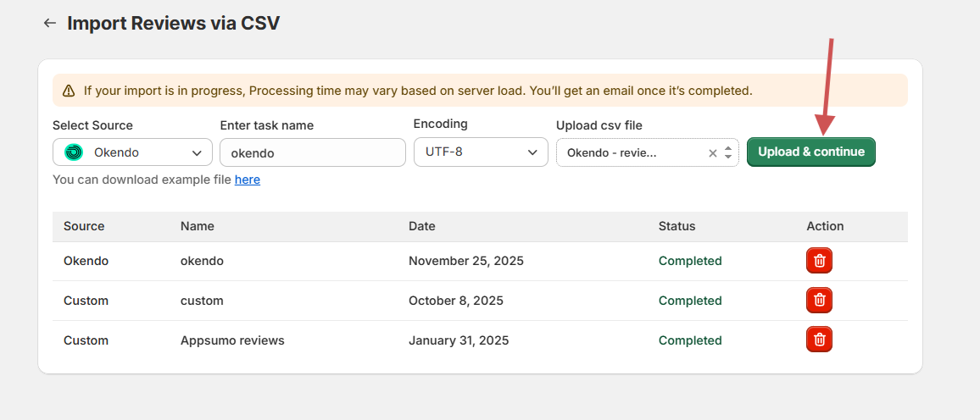
Task: Delete the Appsumo reviews import
Action: 819,340
